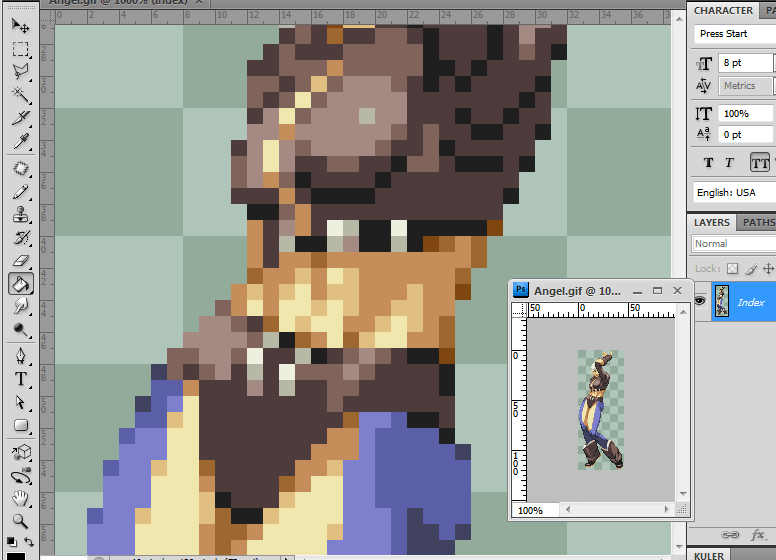The height and width of the screenshot is (560, 776).
Task: Switch to the Character panel tab
Action: tap(723, 10)
